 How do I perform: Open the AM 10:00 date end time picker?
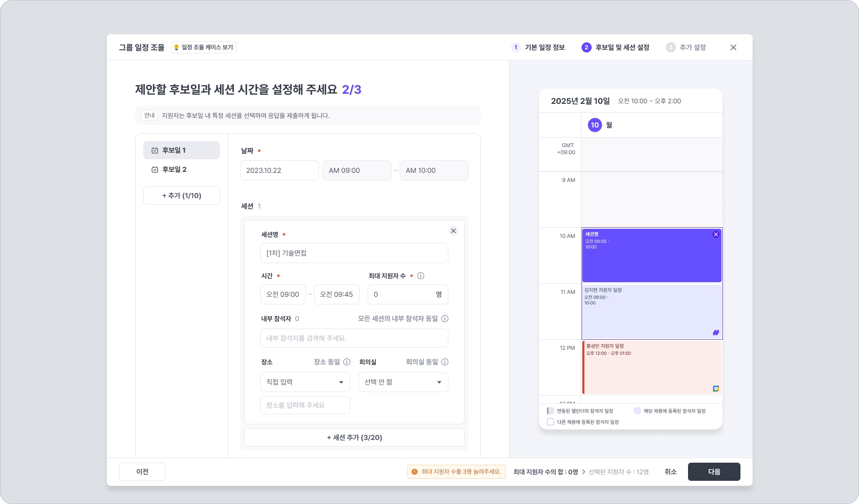pyautogui.click(x=434, y=170)
